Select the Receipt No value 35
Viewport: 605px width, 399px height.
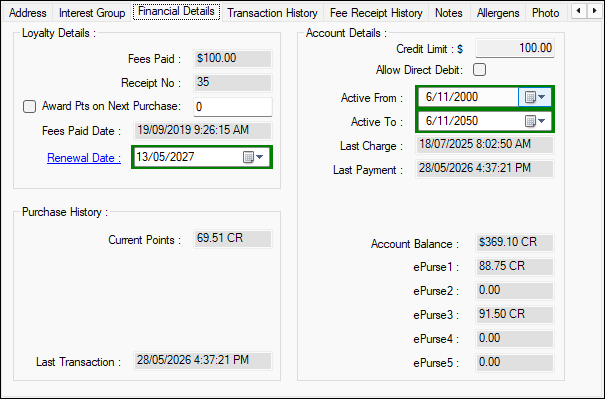(233, 83)
